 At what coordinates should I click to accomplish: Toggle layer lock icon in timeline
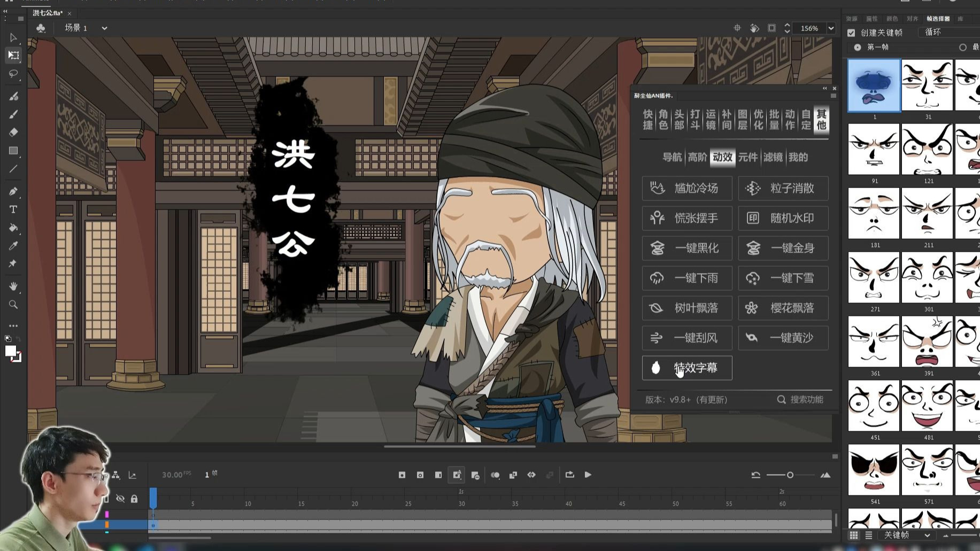[134, 499]
